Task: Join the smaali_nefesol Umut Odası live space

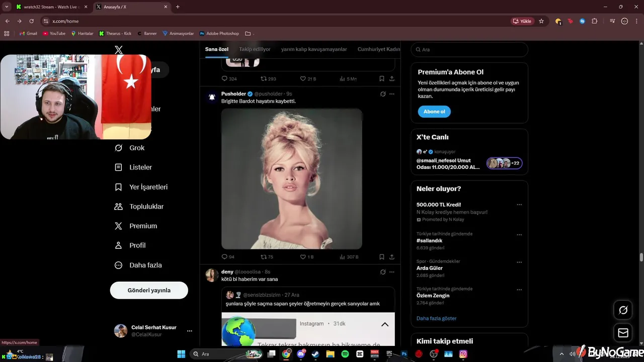Action: [x=469, y=163]
